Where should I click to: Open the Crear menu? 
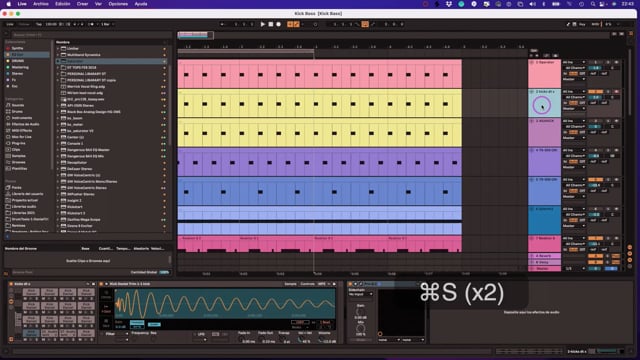pos(82,4)
